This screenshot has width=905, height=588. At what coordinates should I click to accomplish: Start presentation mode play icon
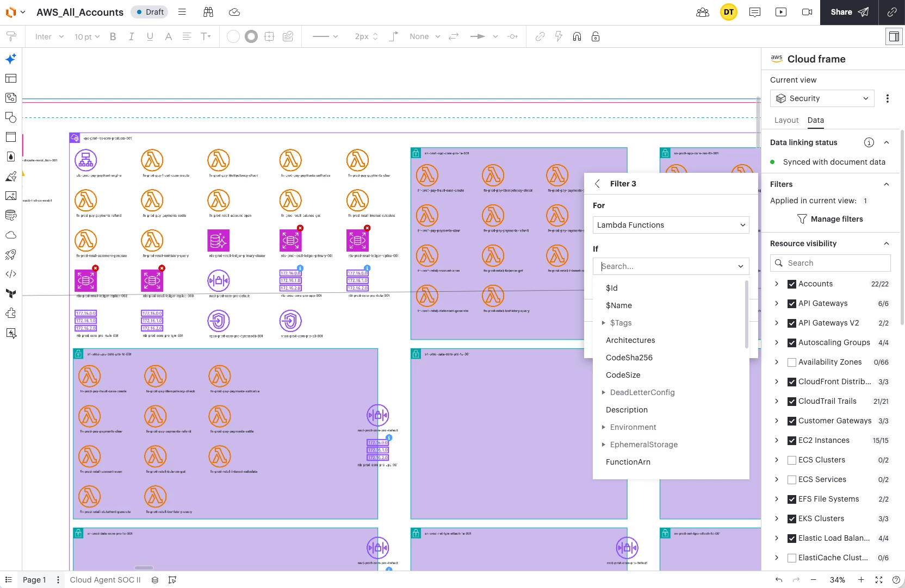pyautogui.click(x=781, y=12)
